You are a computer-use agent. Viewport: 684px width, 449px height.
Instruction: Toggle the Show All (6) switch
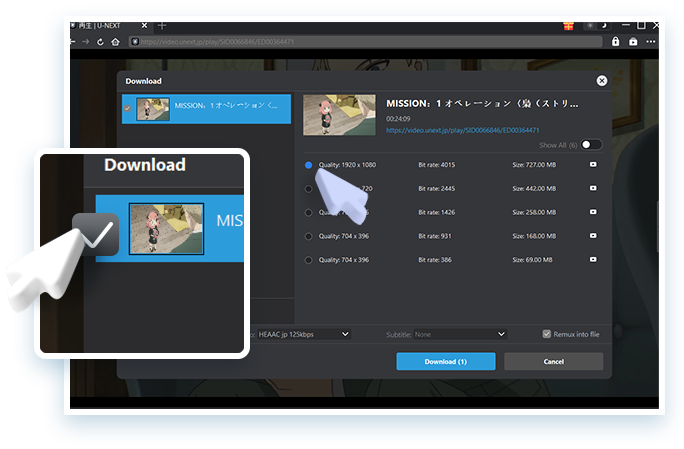pyautogui.click(x=592, y=145)
